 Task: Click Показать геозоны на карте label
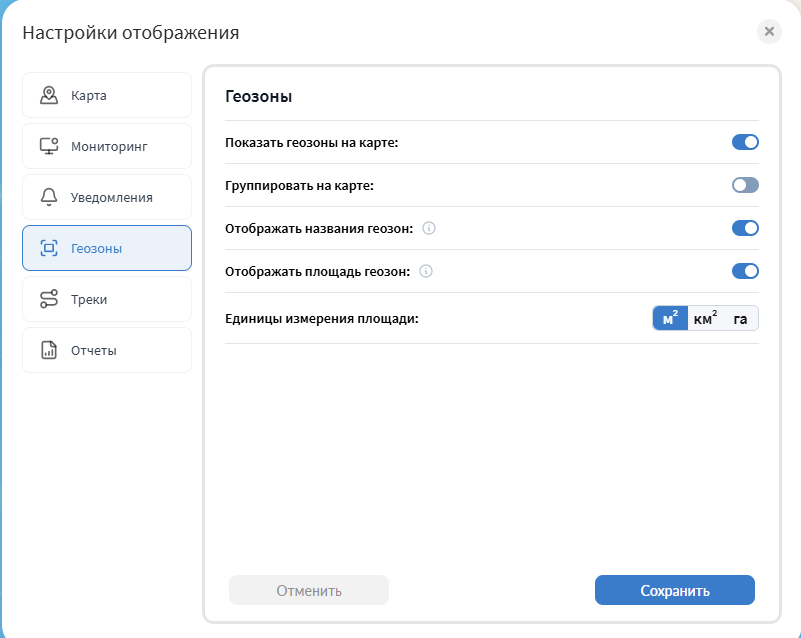(312, 142)
